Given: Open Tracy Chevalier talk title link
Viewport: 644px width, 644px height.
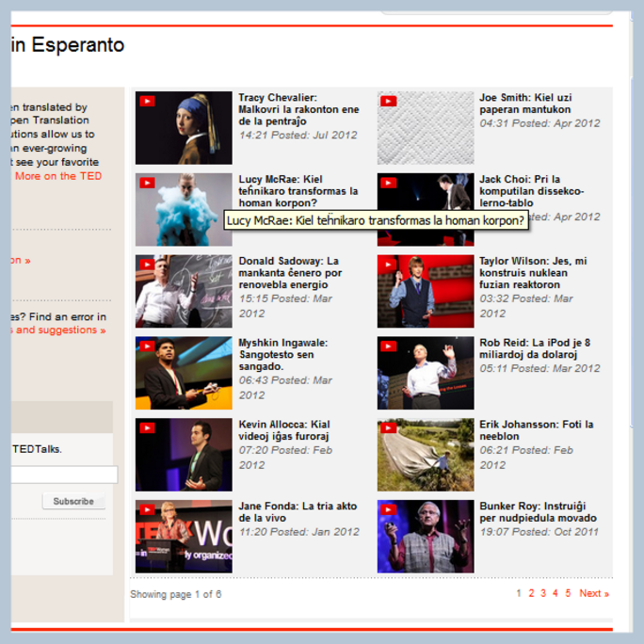Looking at the screenshot, I should tap(298, 109).
